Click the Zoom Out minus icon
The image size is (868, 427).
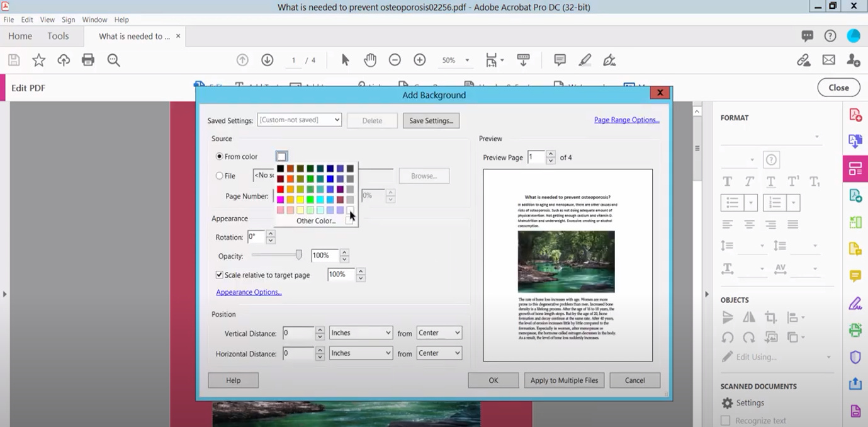pos(395,60)
